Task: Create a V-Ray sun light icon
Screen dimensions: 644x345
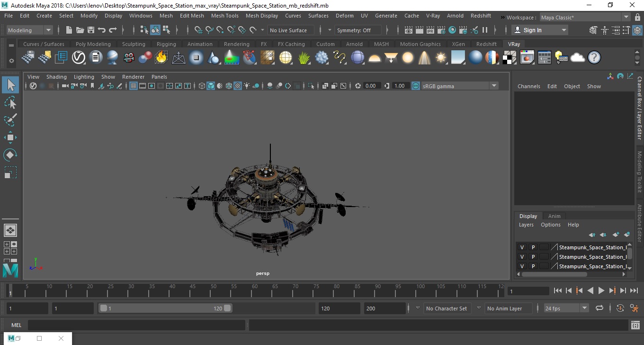Action: [441, 58]
